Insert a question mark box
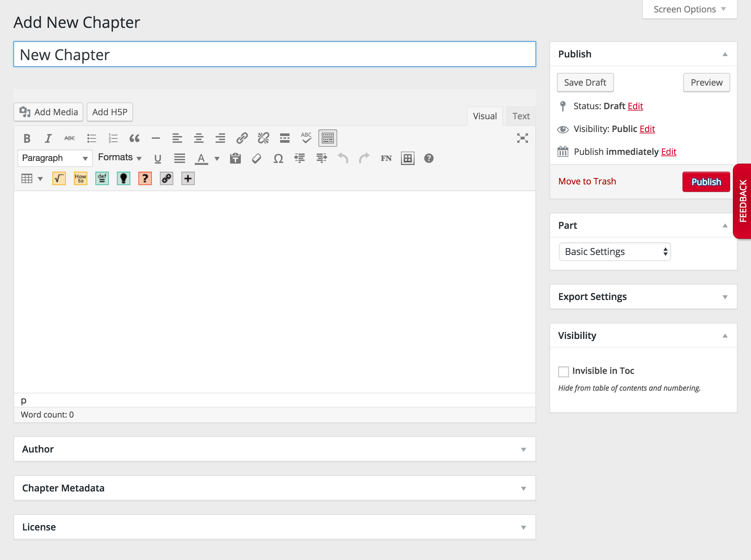 pyautogui.click(x=145, y=179)
